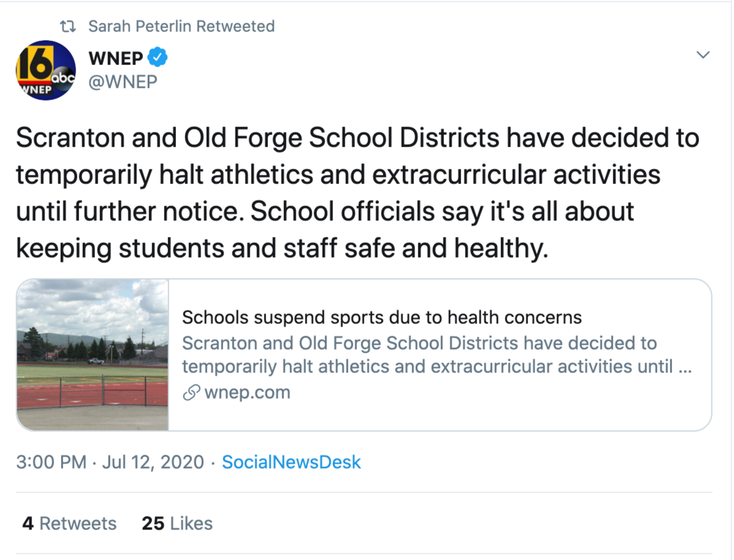Open Sarah Peterlin Retweeted link

coord(181,26)
